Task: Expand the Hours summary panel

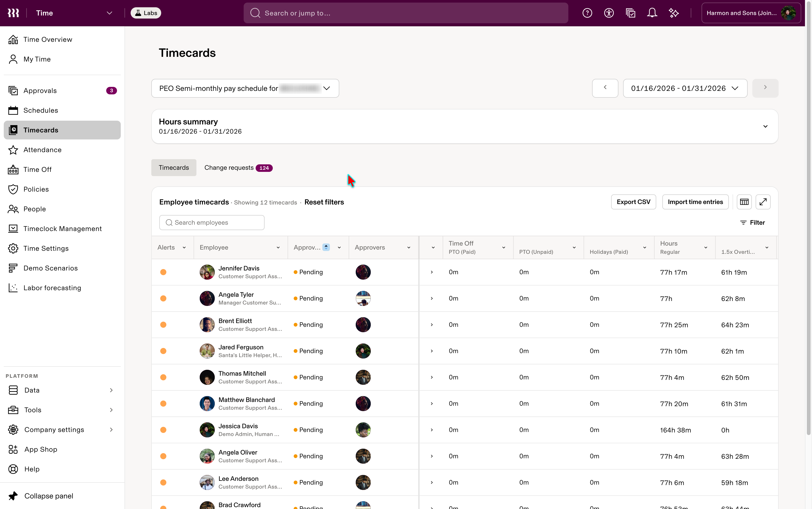Action: point(765,126)
